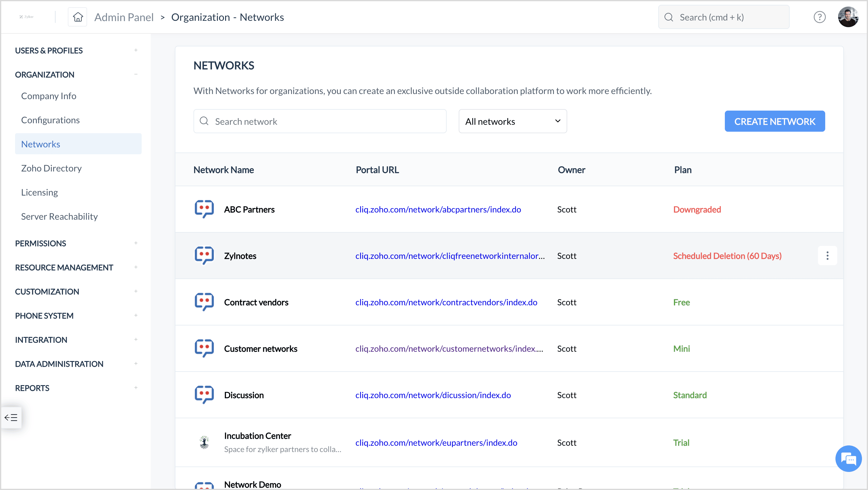Viewport: 868px width, 490px height.
Task: Click the Plan column header
Action: 683,170
